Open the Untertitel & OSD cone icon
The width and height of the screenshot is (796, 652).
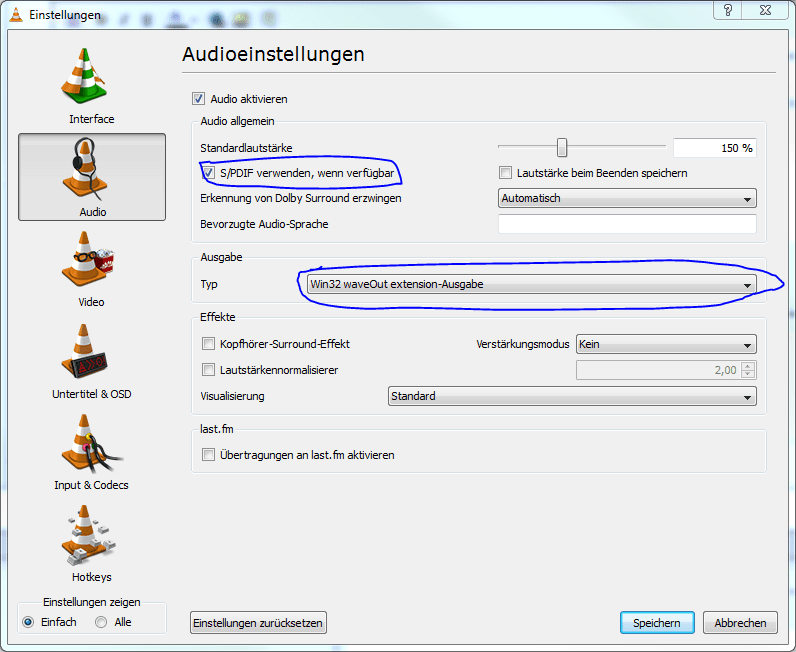(x=84, y=351)
